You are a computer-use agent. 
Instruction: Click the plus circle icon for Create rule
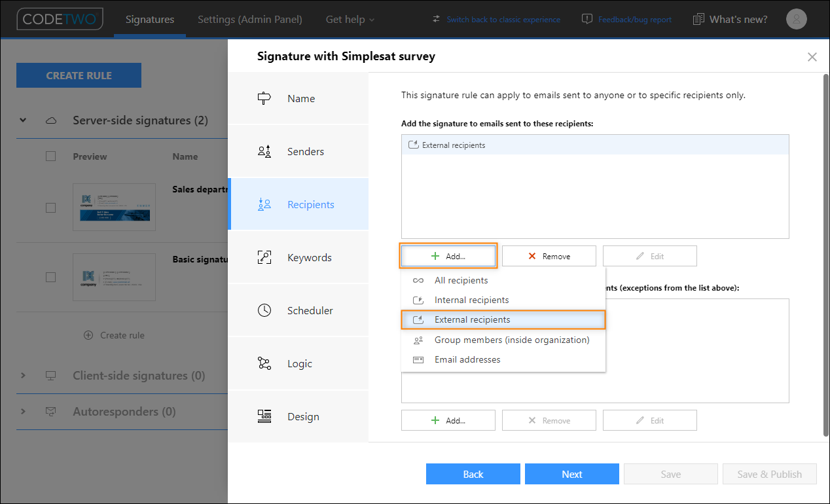[88, 335]
